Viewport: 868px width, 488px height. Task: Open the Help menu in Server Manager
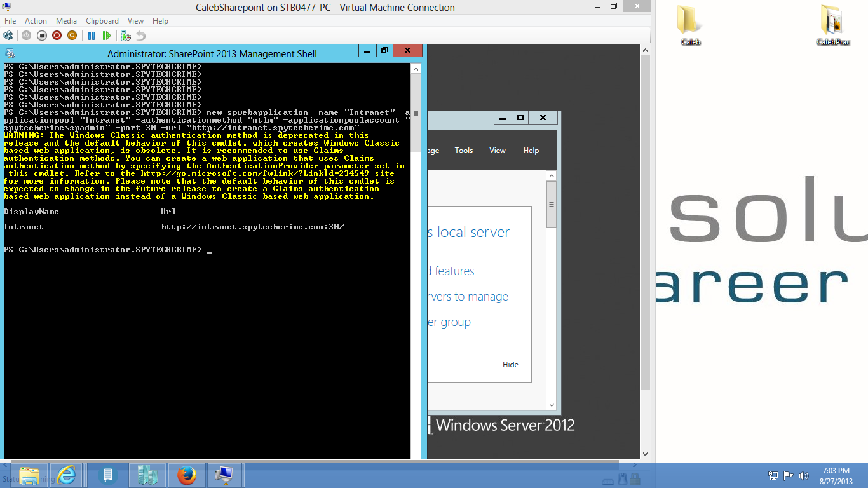coord(531,151)
